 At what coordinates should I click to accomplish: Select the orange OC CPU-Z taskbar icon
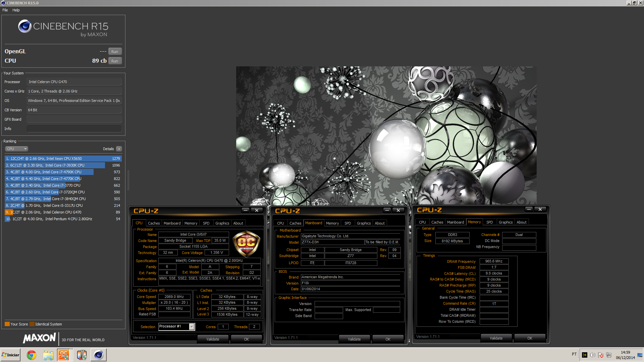pyautogui.click(x=64, y=355)
